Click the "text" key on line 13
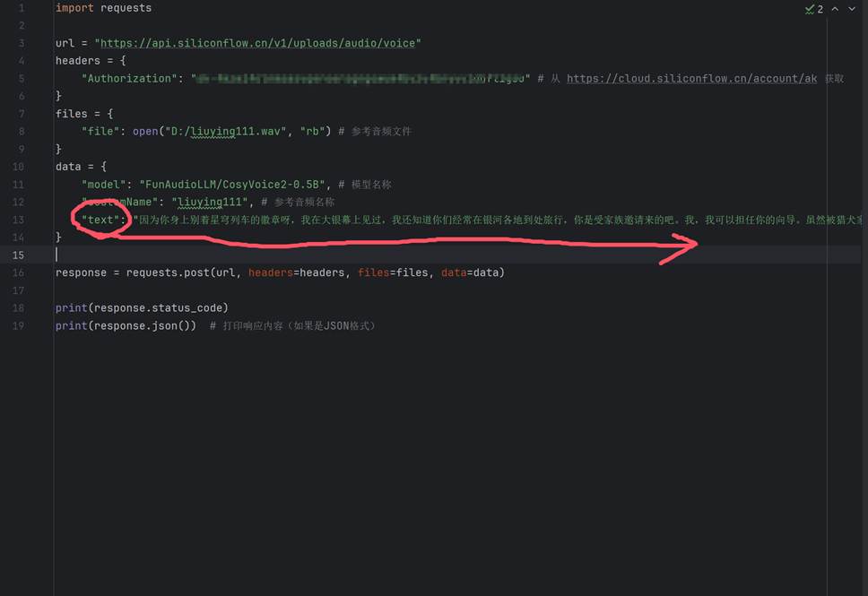The height and width of the screenshot is (596, 868). click(x=100, y=220)
